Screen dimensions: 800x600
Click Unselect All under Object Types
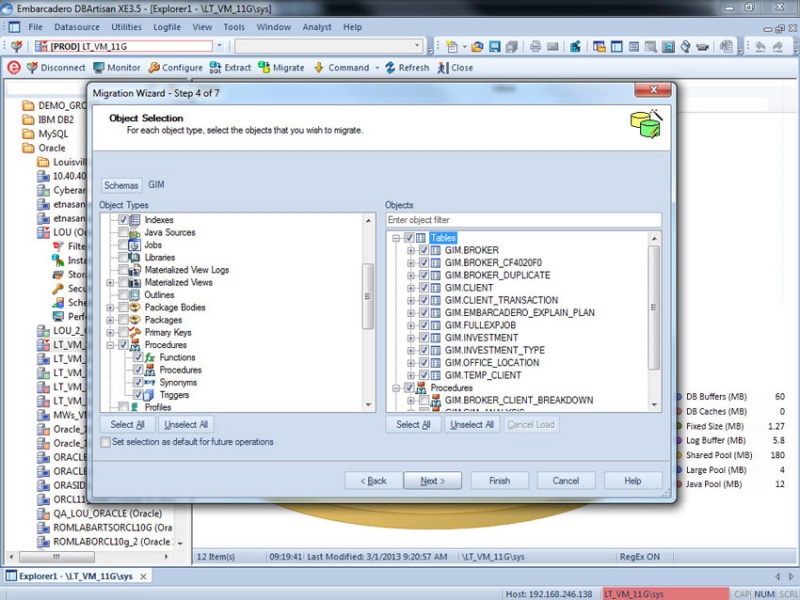(185, 425)
